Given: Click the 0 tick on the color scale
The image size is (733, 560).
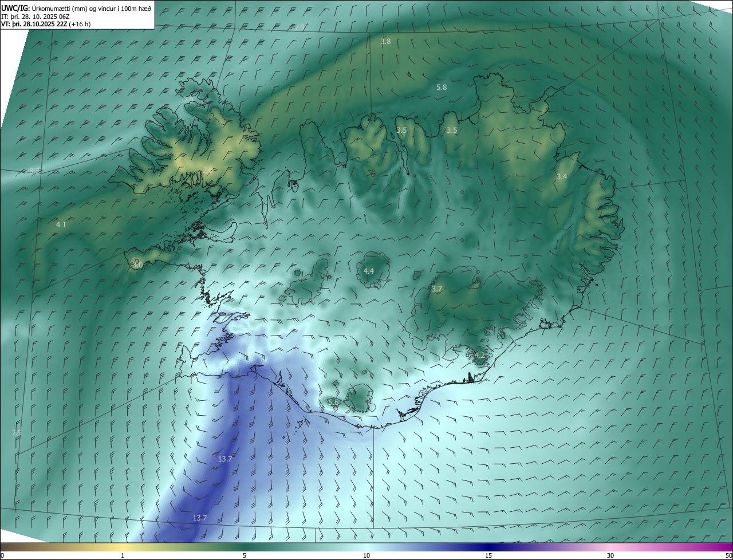Looking at the screenshot, I should [x=2, y=555].
